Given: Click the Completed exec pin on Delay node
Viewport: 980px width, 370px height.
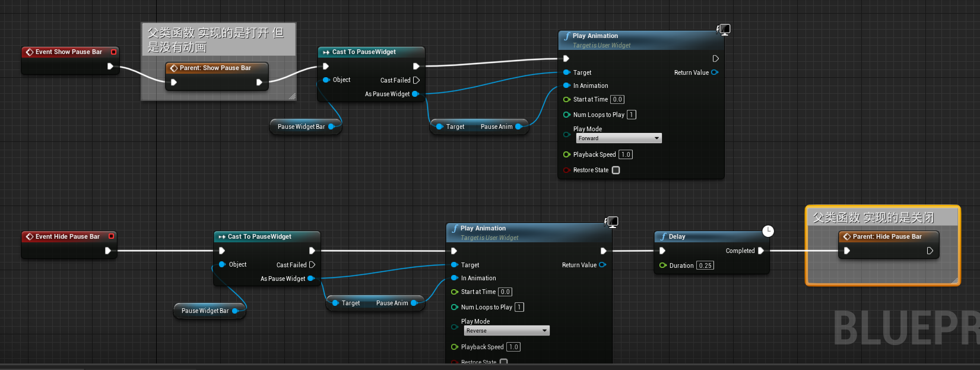Looking at the screenshot, I should click(761, 251).
